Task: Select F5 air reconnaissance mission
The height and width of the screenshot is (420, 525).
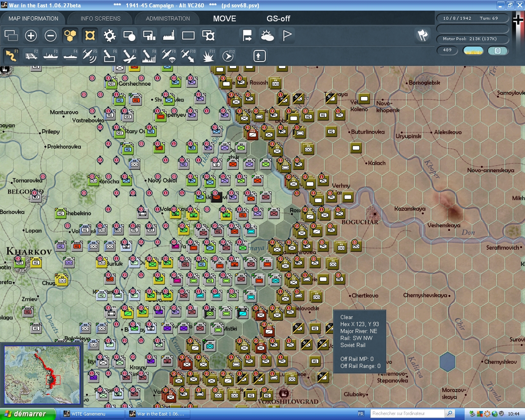Action: (90, 55)
